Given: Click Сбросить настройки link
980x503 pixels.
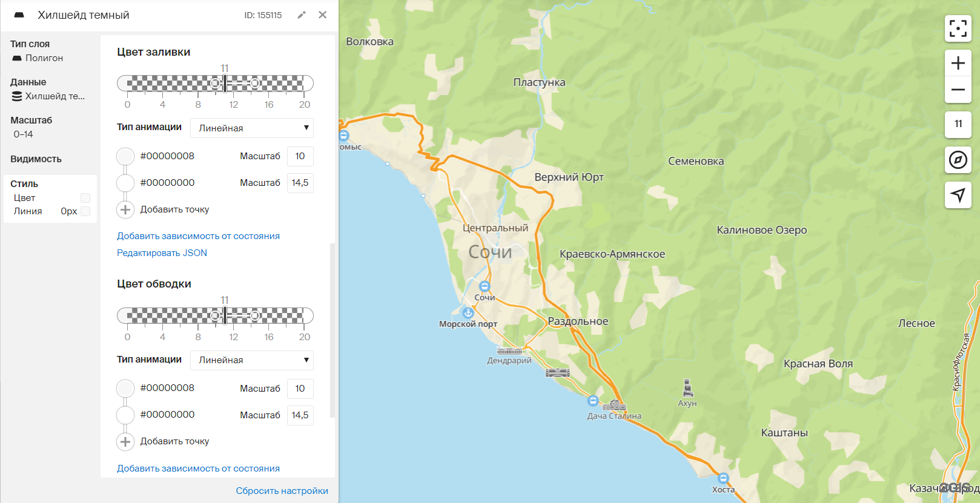Looking at the screenshot, I should [282, 491].
